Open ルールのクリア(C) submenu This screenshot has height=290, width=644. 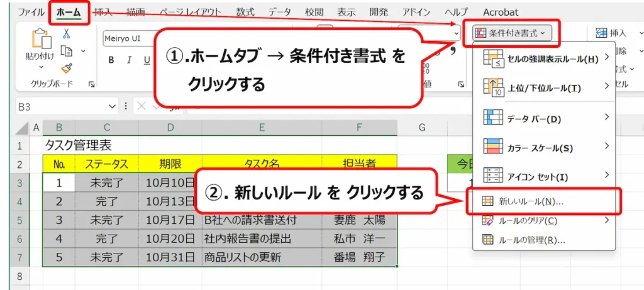(x=544, y=221)
